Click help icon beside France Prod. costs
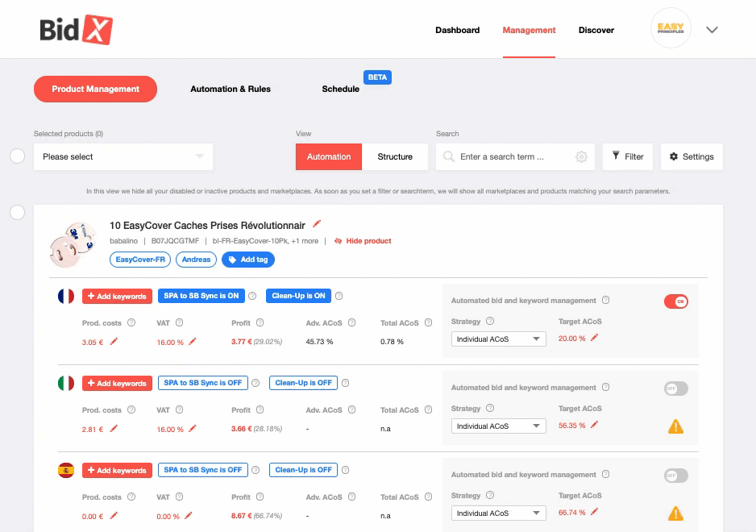 point(131,322)
